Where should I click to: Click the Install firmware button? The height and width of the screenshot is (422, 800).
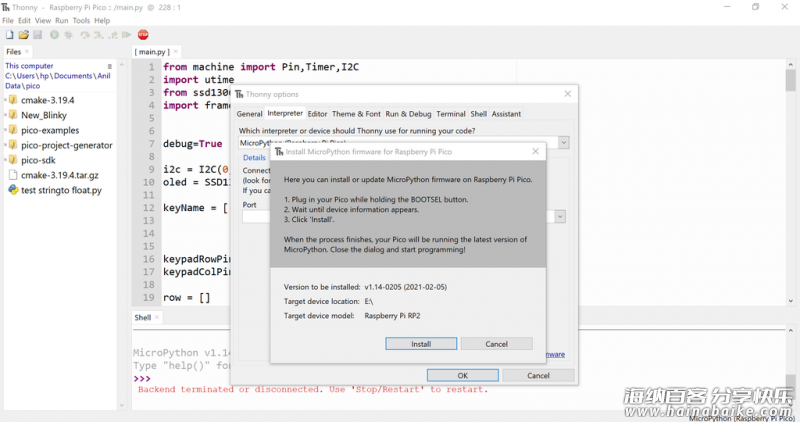pos(421,344)
